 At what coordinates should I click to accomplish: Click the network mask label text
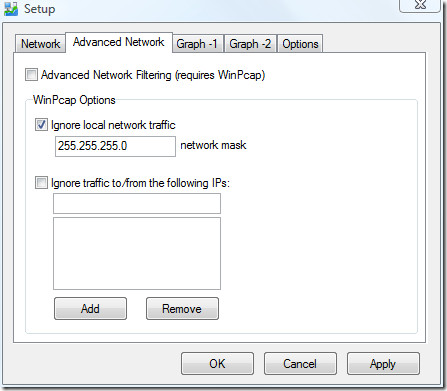[213, 145]
